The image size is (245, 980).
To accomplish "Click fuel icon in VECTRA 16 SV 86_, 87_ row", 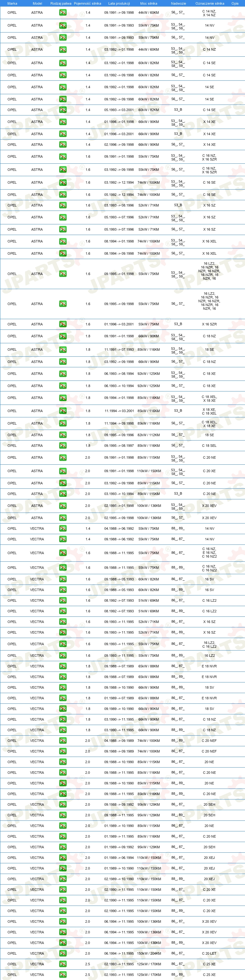I will [x=63, y=579].
